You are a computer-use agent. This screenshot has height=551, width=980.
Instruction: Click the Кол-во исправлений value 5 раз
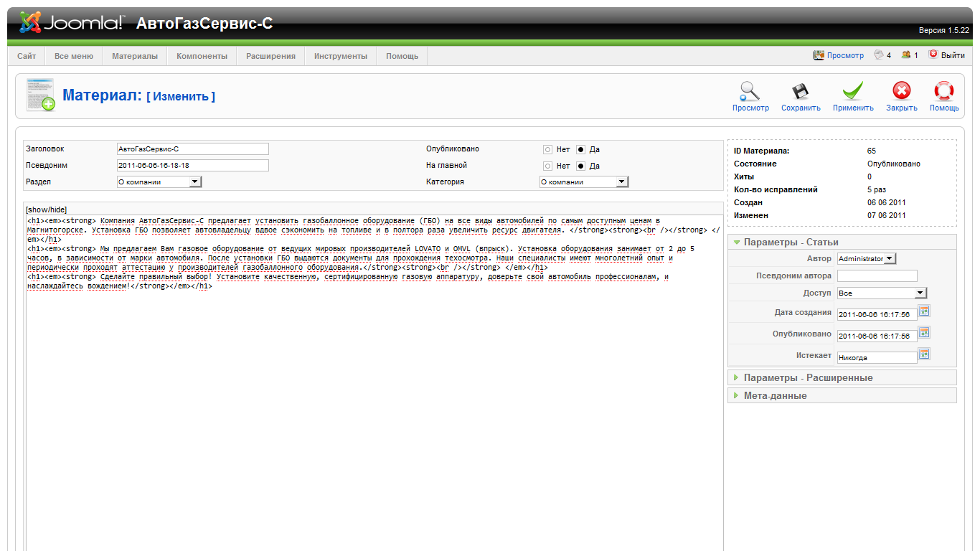point(877,189)
